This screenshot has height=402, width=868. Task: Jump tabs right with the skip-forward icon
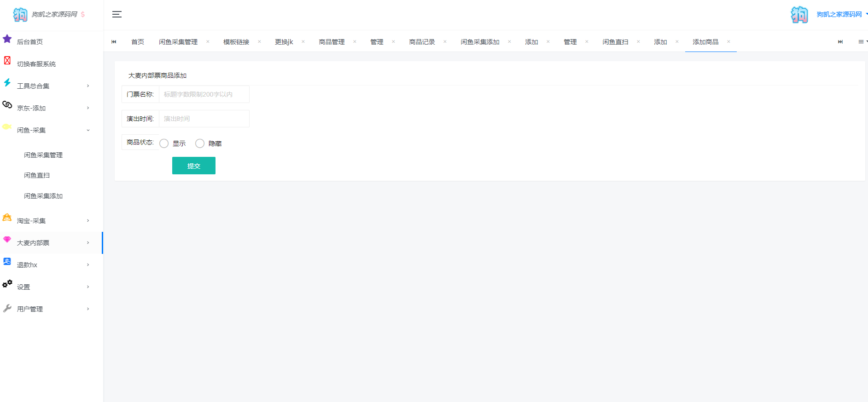(840, 42)
